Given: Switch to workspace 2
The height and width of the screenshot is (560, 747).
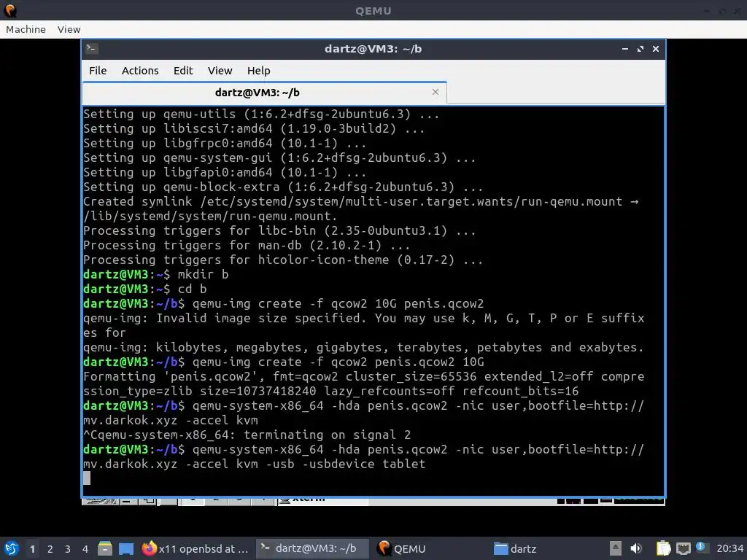Looking at the screenshot, I should click(x=50, y=549).
